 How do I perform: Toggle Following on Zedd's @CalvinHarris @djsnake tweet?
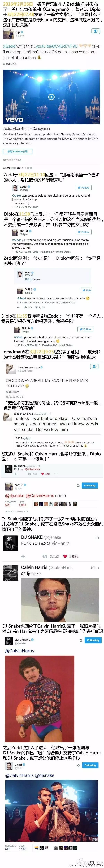90,765
